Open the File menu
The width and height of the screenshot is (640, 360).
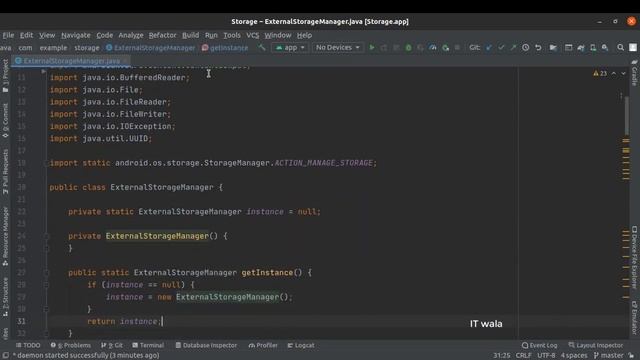click(8, 36)
